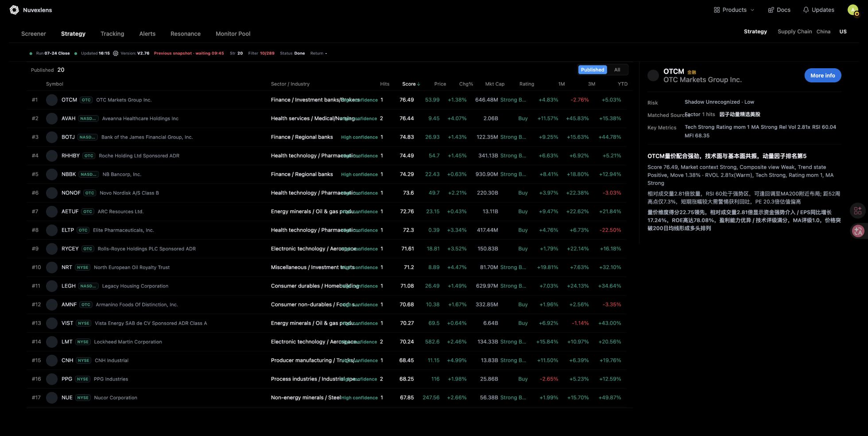Open the Strategy tab in main navigation

(73, 34)
